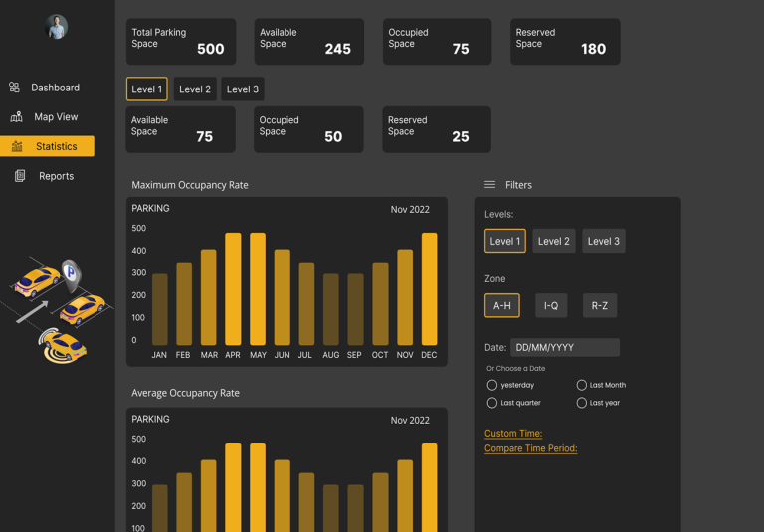This screenshot has height=532, width=764.
Task: Select Statistics menu item
Action: tap(47, 146)
